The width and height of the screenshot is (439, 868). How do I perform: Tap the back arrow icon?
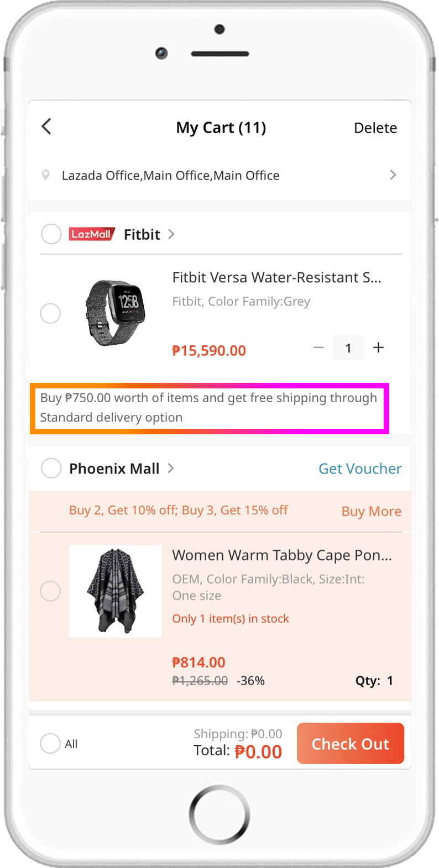pyautogui.click(x=47, y=127)
